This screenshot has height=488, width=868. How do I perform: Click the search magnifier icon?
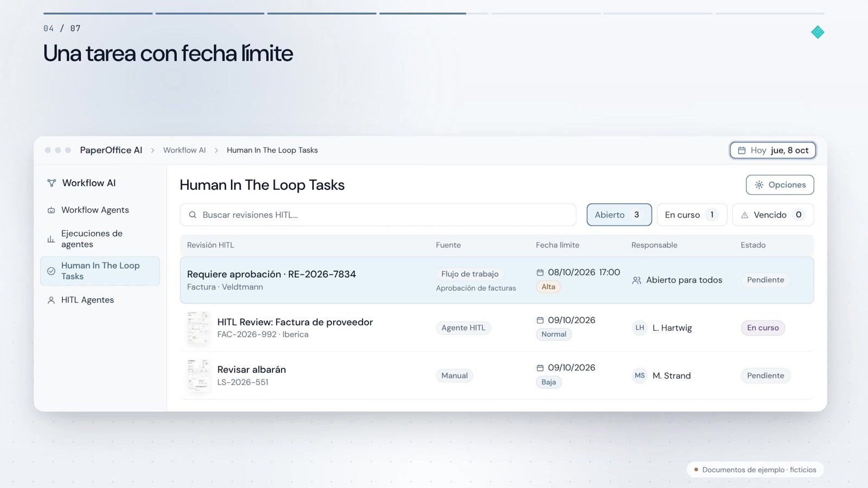tap(193, 215)
